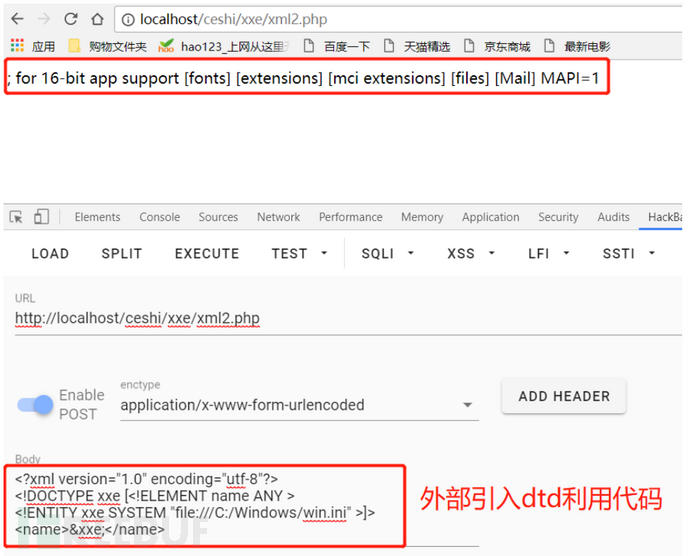Expand the SQLI dropdown menu
This screenshot has height=556, width=690.
388,254
